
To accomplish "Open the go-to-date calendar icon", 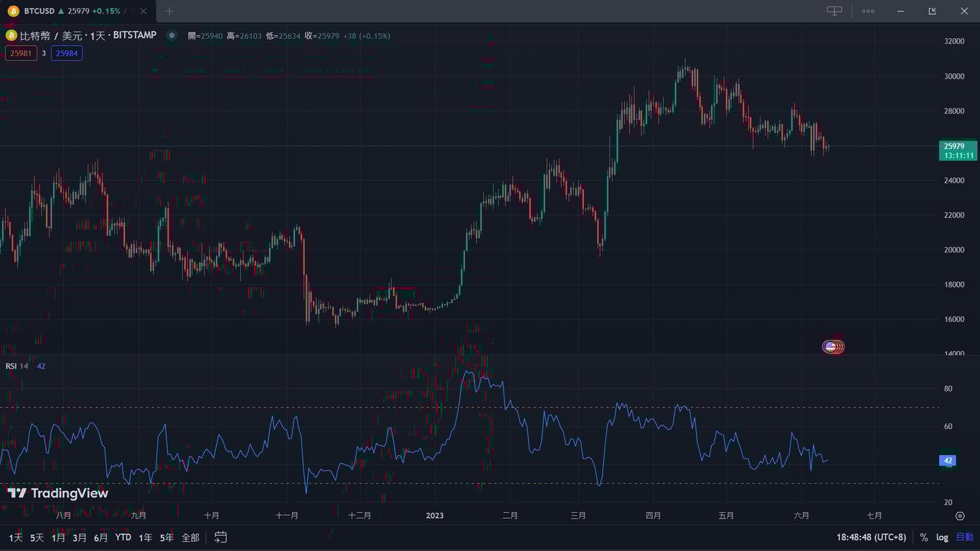I will point(220,537).
